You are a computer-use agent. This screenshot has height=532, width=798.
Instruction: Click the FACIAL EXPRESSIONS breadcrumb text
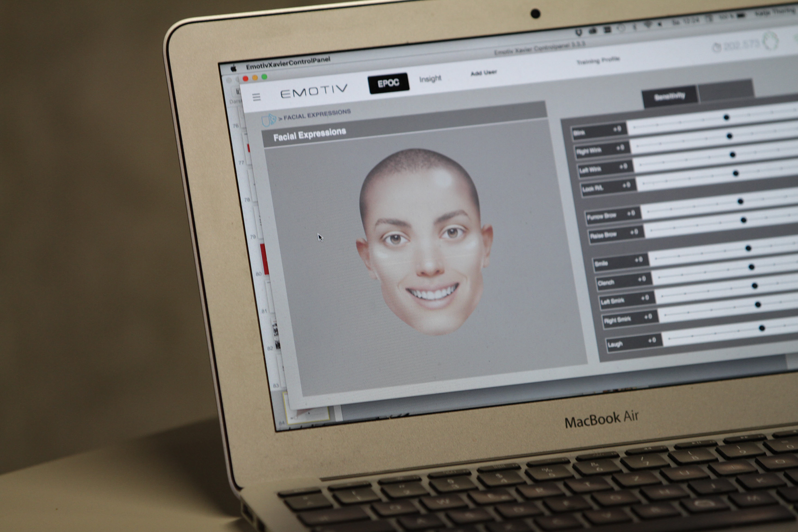[x=317, y=115]
